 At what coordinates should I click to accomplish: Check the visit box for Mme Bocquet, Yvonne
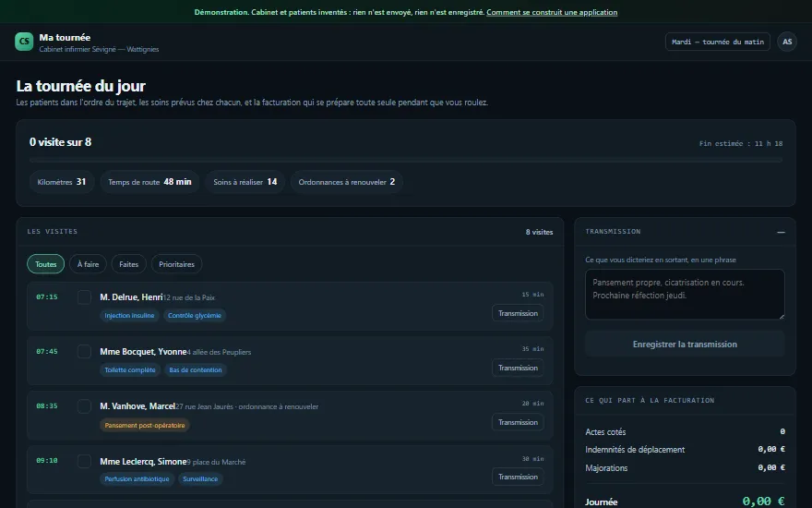(x=84, y=352)
